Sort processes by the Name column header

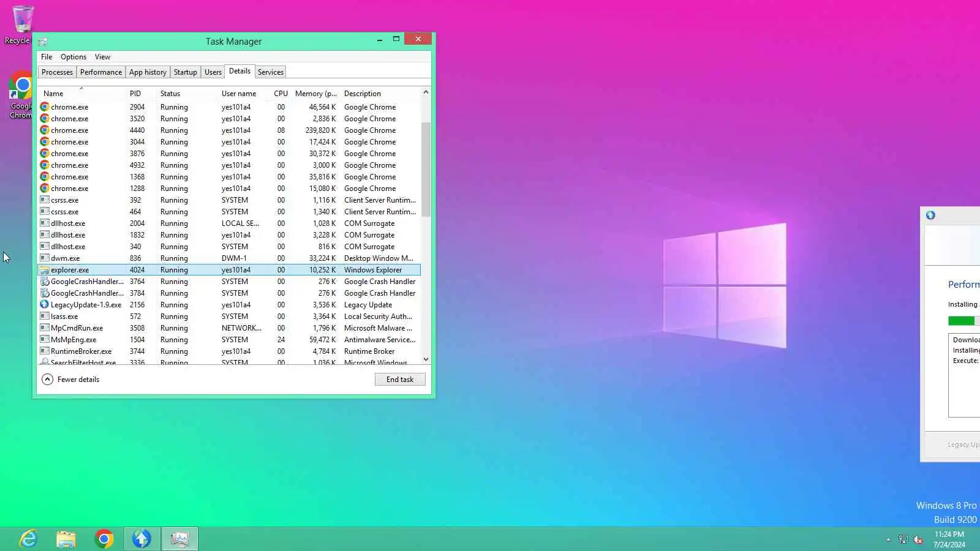coord(81,94)
